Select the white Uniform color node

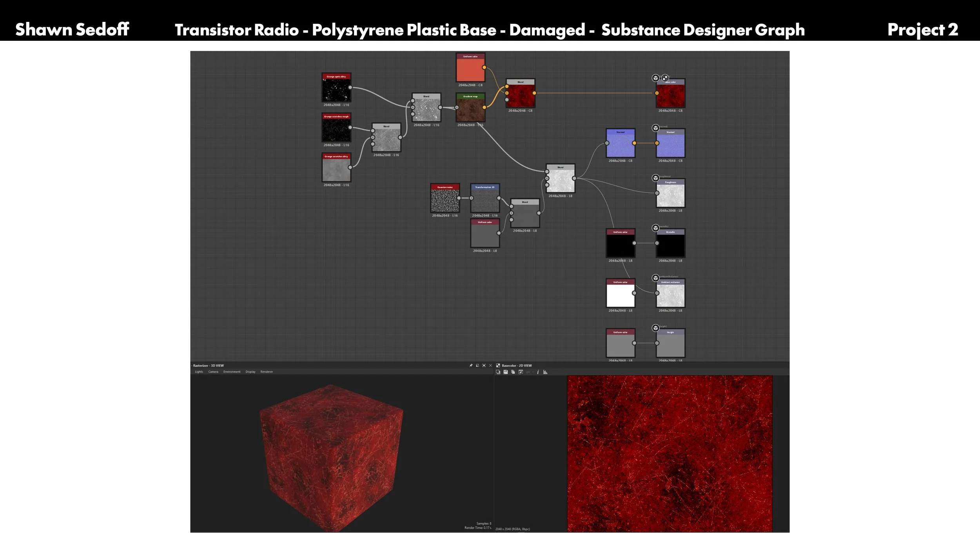coord(621,293)
